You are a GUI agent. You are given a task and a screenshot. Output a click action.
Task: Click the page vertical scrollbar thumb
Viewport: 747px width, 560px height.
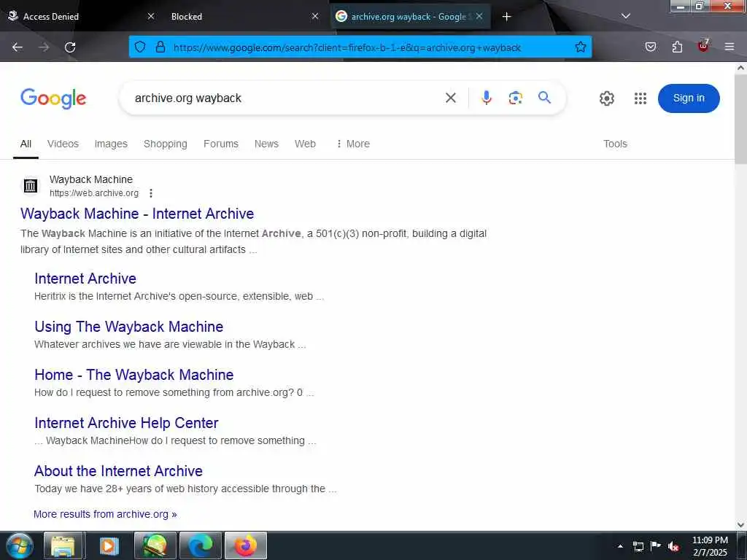(740, 119)
